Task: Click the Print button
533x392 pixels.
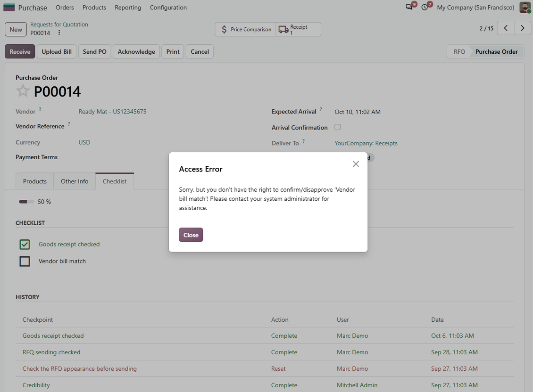Action: coord(173,52)
